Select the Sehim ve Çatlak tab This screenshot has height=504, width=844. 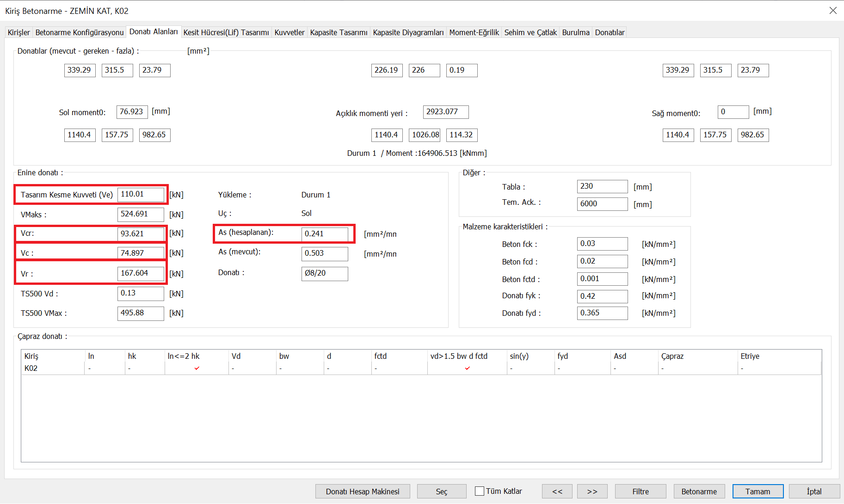[530, 32]
